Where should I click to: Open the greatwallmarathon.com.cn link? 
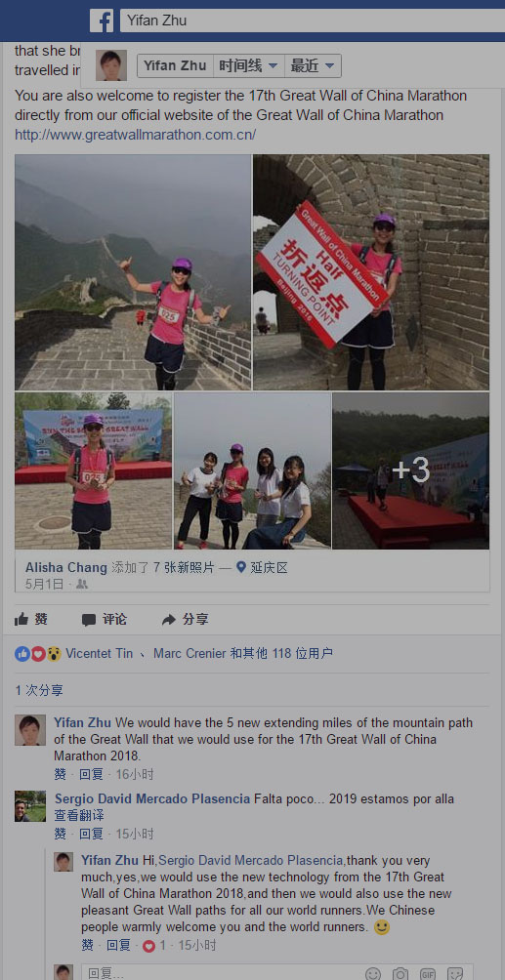tap(135, 135)
